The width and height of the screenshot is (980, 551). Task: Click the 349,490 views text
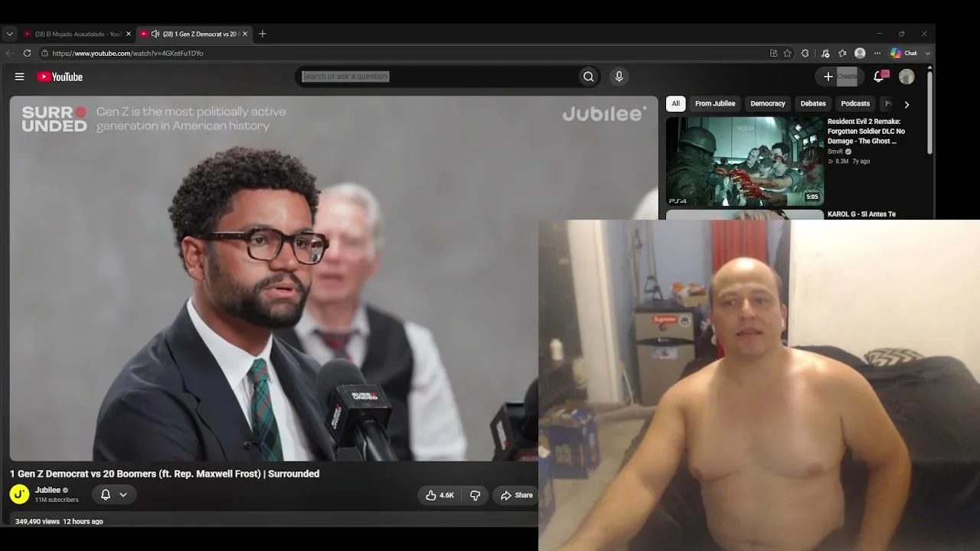[38, 521]
